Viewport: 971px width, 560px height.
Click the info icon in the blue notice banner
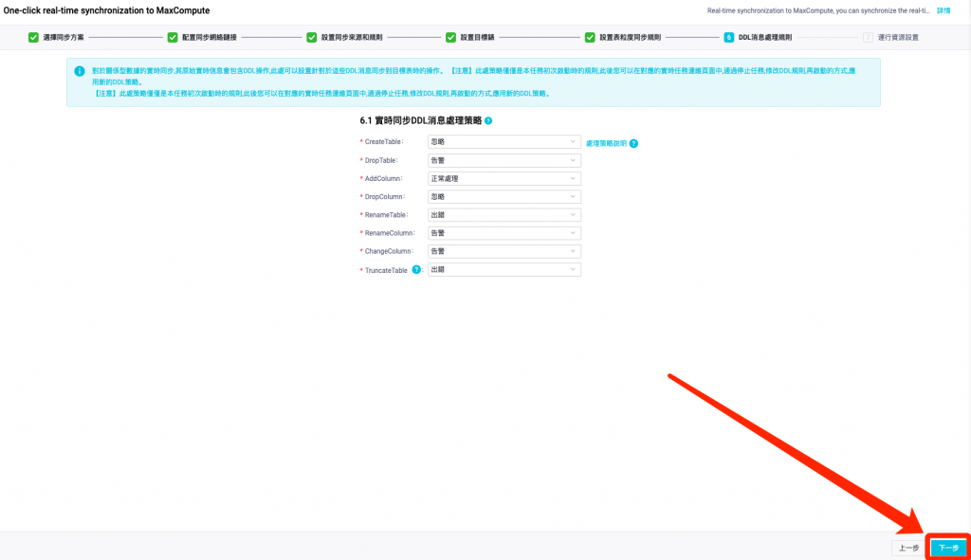coord(80,71)
